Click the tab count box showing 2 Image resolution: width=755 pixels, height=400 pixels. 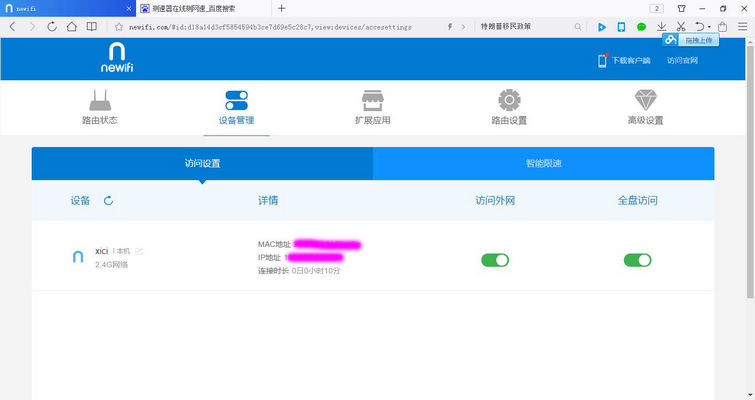656,8
